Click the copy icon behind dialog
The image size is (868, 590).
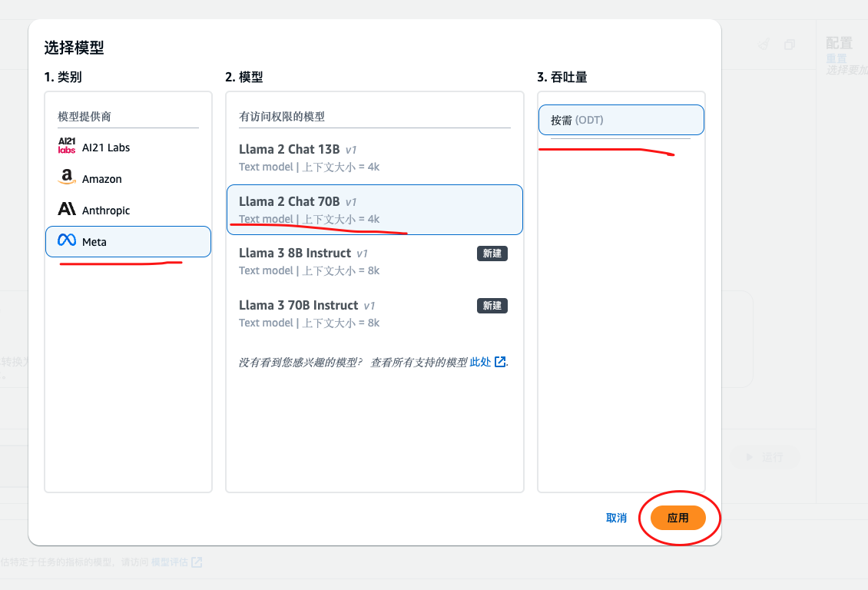[x=790, y=45]
